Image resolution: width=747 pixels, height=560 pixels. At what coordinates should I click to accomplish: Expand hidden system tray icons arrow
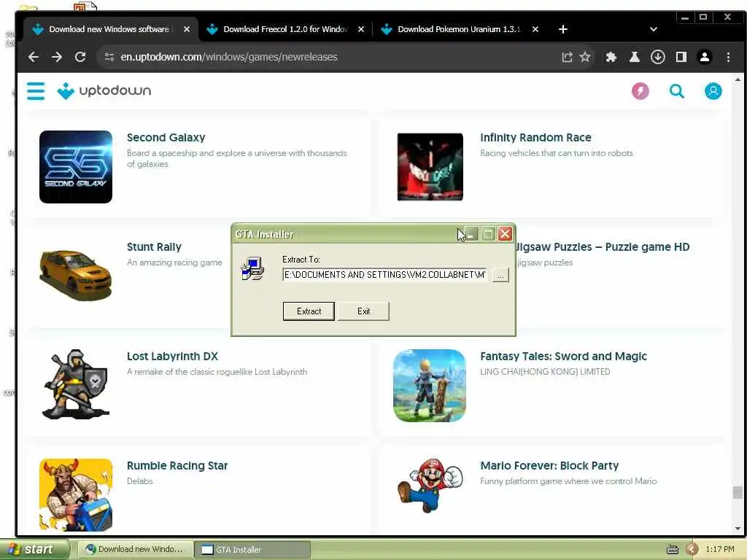pyautogui.click(x=692, y=550)
